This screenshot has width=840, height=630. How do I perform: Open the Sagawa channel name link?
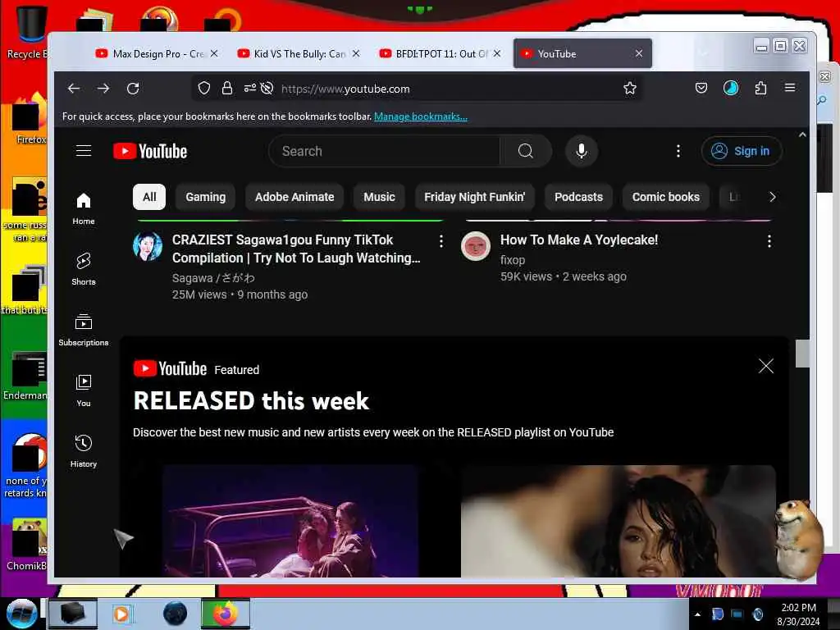pyautogui.click(x=213, y=278)
